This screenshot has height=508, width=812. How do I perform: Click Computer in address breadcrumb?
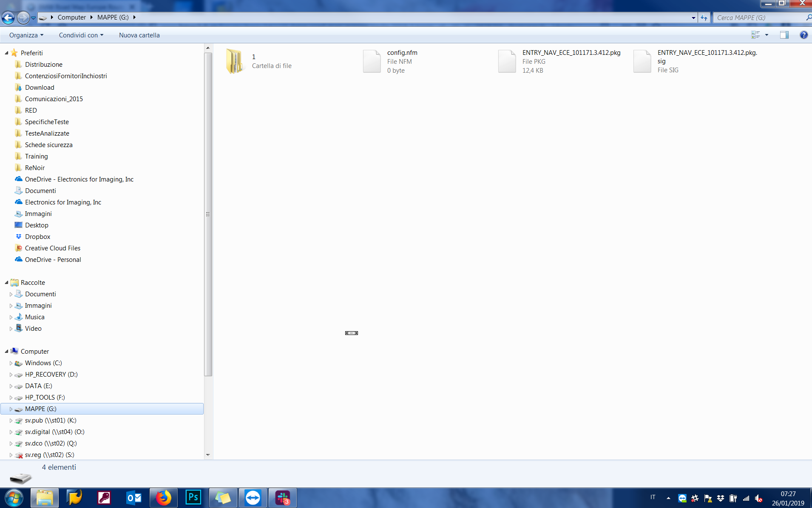point(72,17)
